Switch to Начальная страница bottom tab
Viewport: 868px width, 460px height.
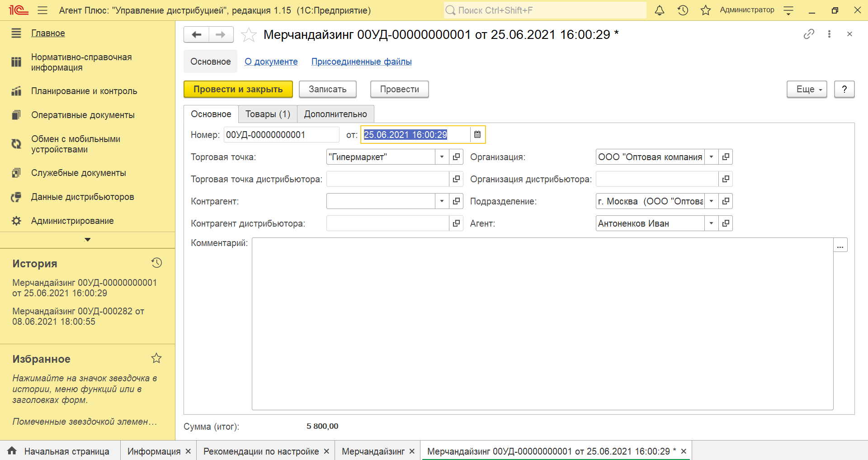point(60,451)
